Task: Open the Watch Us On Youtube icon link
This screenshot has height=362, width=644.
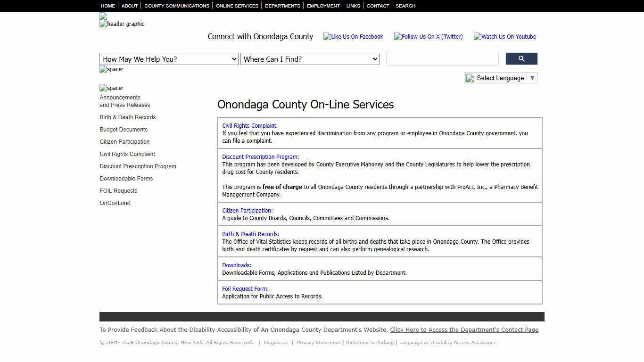Action: coord(504,37)
